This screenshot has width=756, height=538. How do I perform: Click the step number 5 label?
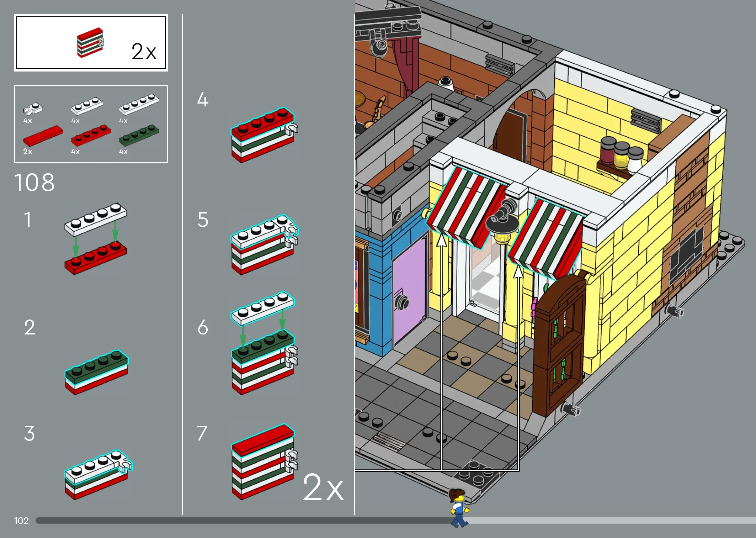click(203, 220)
